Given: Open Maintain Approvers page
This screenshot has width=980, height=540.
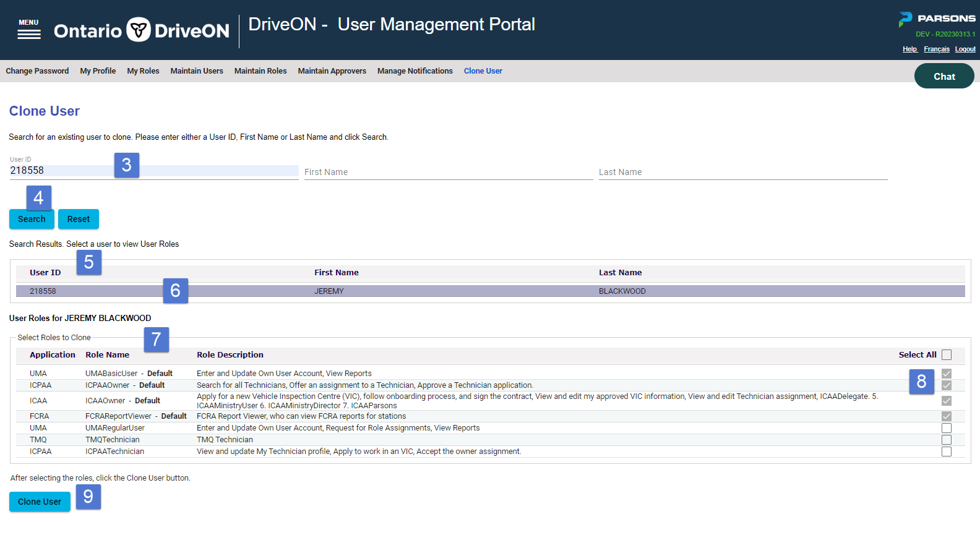Looking at the screenshot, I should [x=332, y=71].
